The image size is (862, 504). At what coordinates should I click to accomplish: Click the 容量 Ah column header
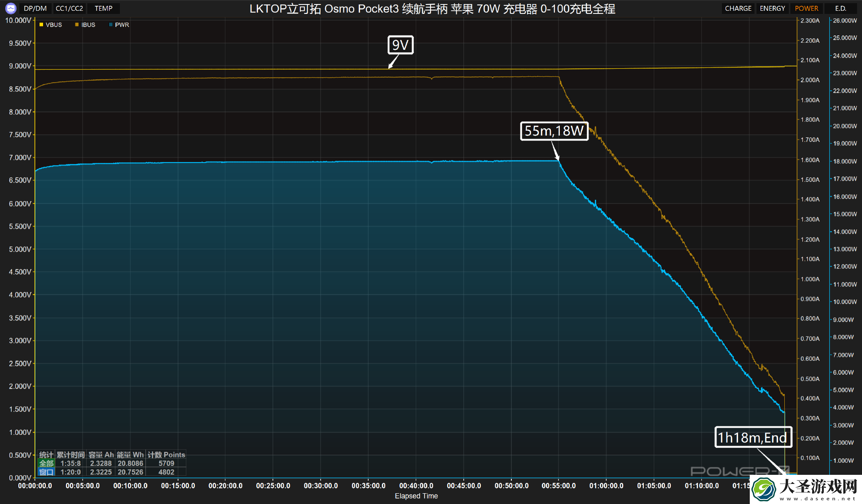point(101,455)
